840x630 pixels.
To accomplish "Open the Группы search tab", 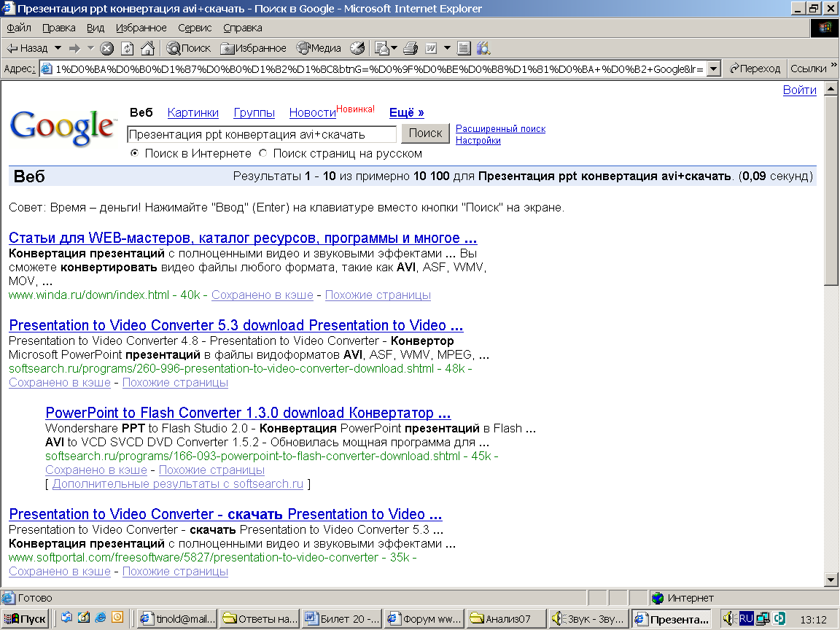I will 254,112.
